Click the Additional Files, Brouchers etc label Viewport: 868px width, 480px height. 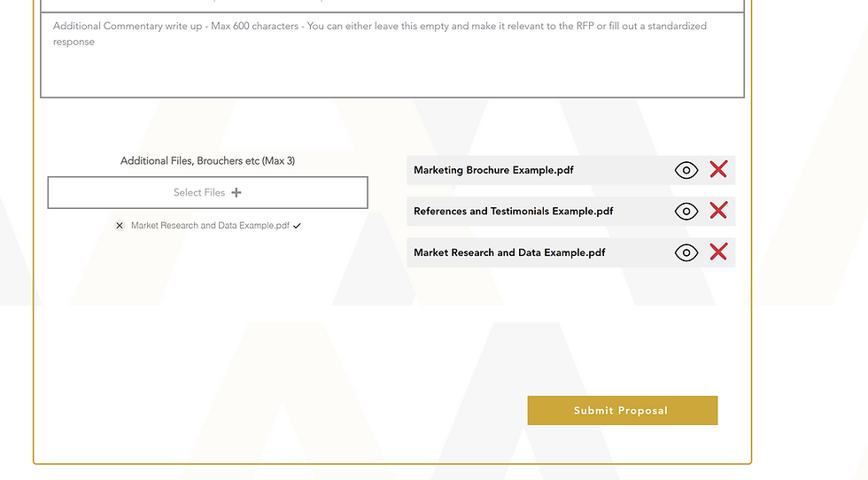pyautogui.click(x=207, y=160)
